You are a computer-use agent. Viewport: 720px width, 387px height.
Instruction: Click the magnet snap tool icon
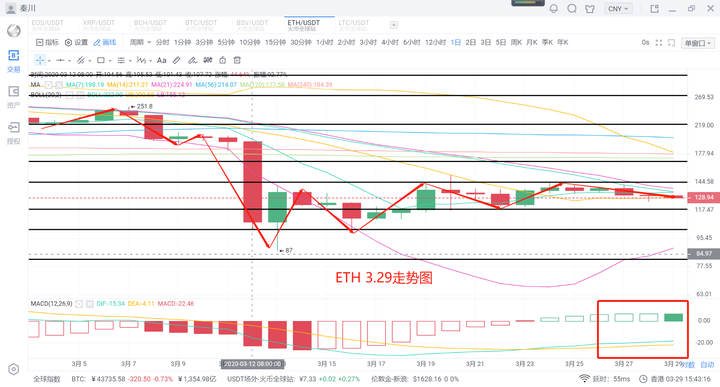tap(208, 60)
